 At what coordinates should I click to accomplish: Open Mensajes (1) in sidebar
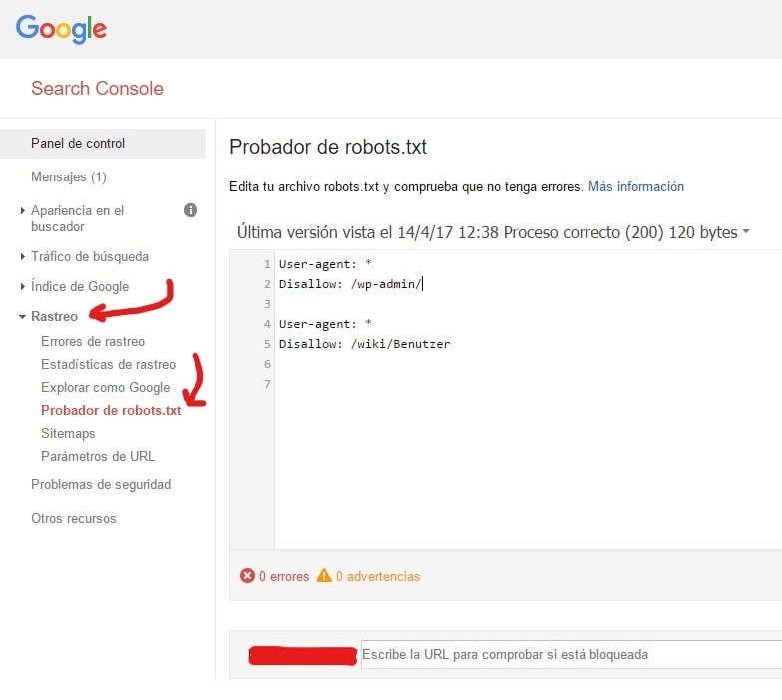pos(68,176)
